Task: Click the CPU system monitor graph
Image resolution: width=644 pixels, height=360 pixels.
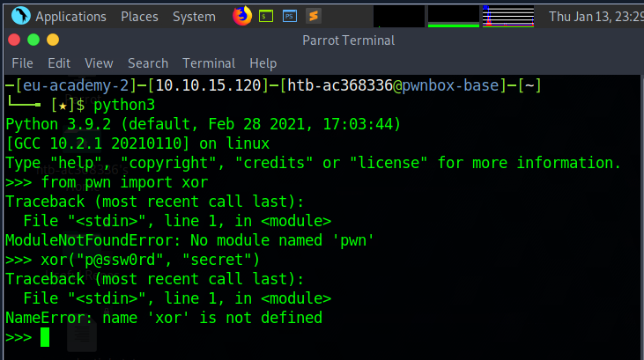Action: [x=398, y=16]
